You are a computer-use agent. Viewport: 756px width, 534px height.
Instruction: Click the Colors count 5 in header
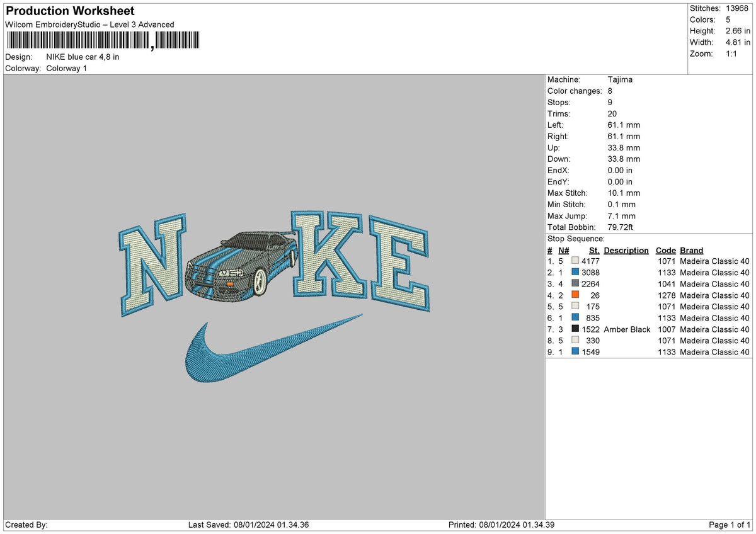[x=728, y=20]
